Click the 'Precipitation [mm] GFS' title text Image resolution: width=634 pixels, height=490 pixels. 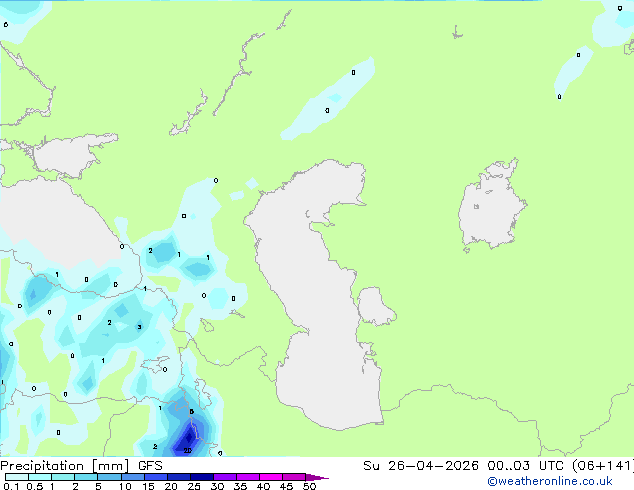coord(81,466)
